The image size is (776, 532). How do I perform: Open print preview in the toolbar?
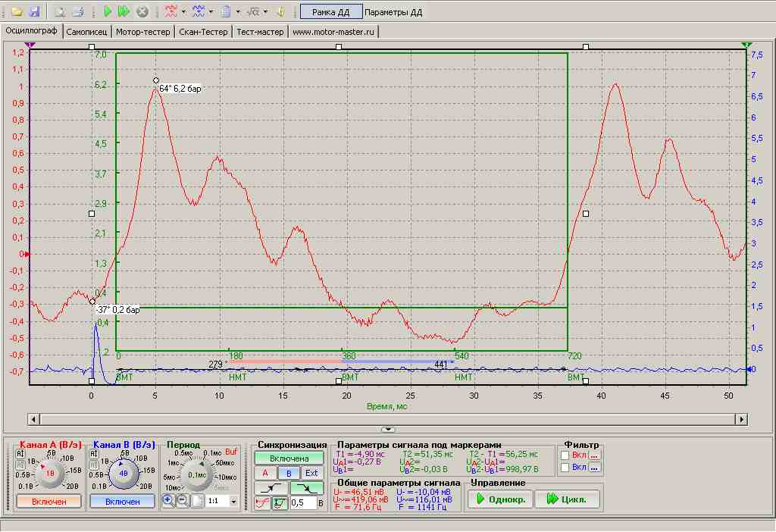click(60, 11)
